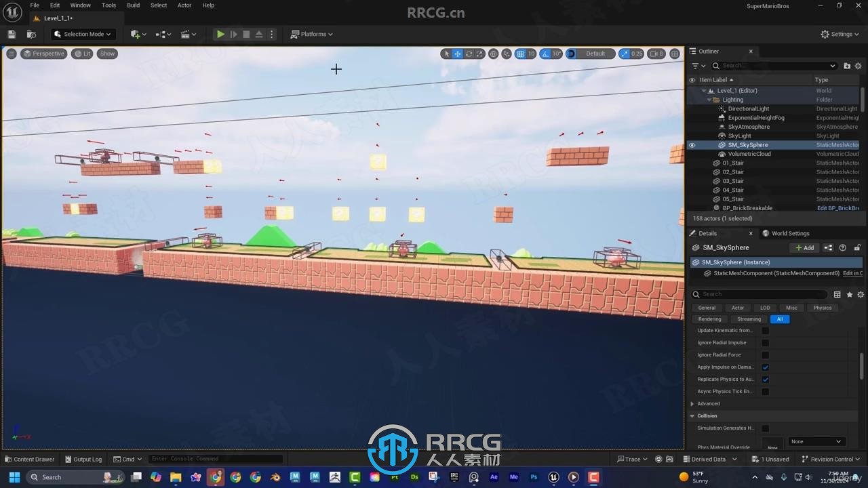Open the Cinematics clapperboard dropdown
Screen dimensions: 868x488
[189, 34]
